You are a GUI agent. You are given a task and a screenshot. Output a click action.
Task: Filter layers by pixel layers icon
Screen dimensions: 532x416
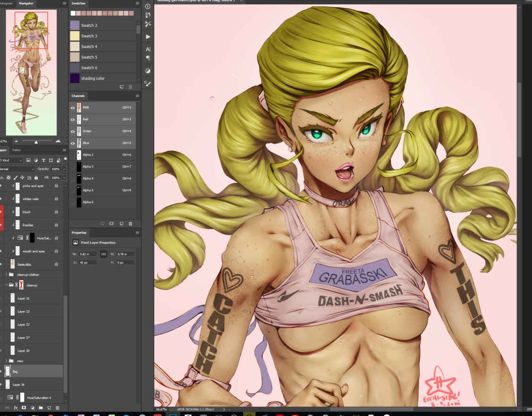(x=28, y=160)
